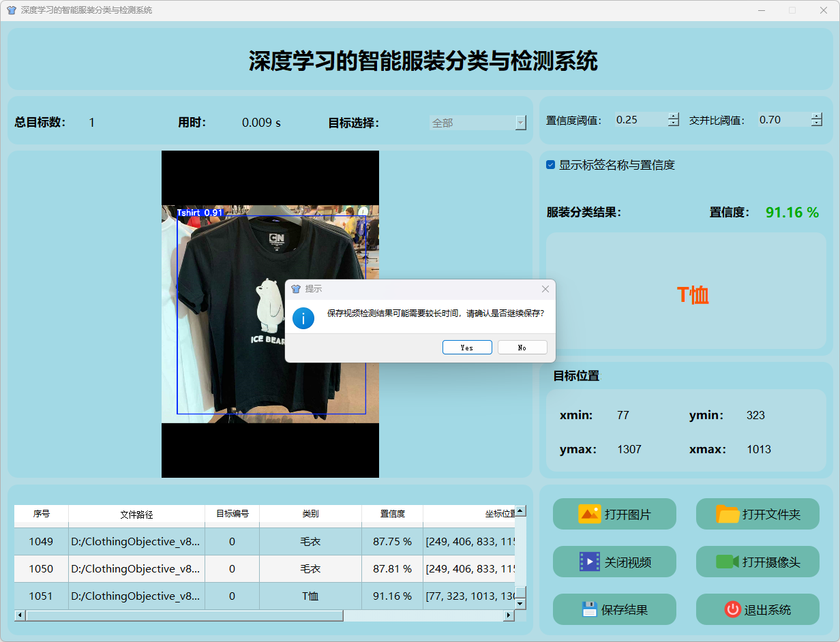840x642 pixels.
Task: Click the folder icon on 打开文件夹 button
Action: click(727, 514)
